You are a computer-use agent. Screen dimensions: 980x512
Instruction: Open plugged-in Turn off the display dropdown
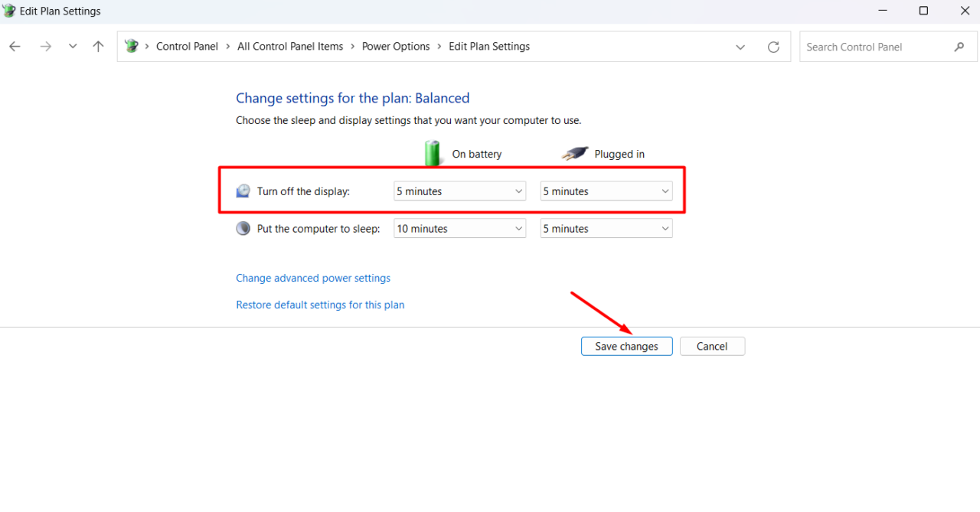[606, 191]
